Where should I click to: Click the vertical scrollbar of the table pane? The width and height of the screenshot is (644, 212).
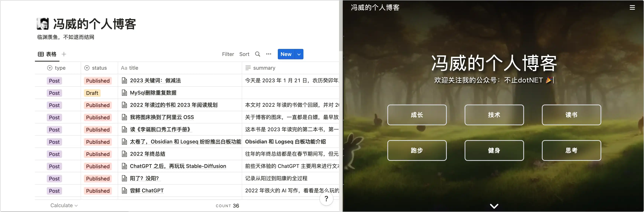click(341, 25)
